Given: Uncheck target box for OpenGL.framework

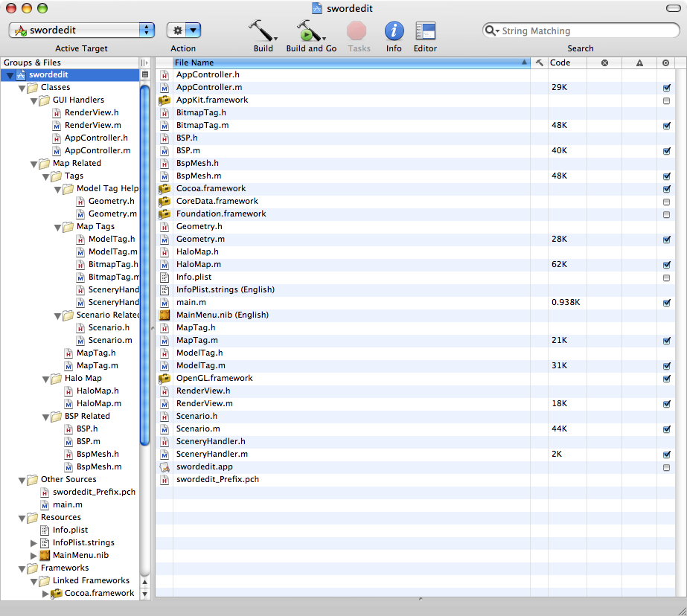Looking at the screenshot, I should pos(667,378).
